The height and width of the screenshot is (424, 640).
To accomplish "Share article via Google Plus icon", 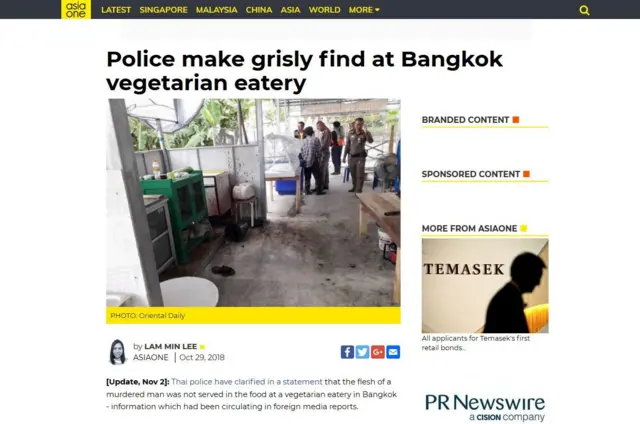I will (x=378, y=352).
